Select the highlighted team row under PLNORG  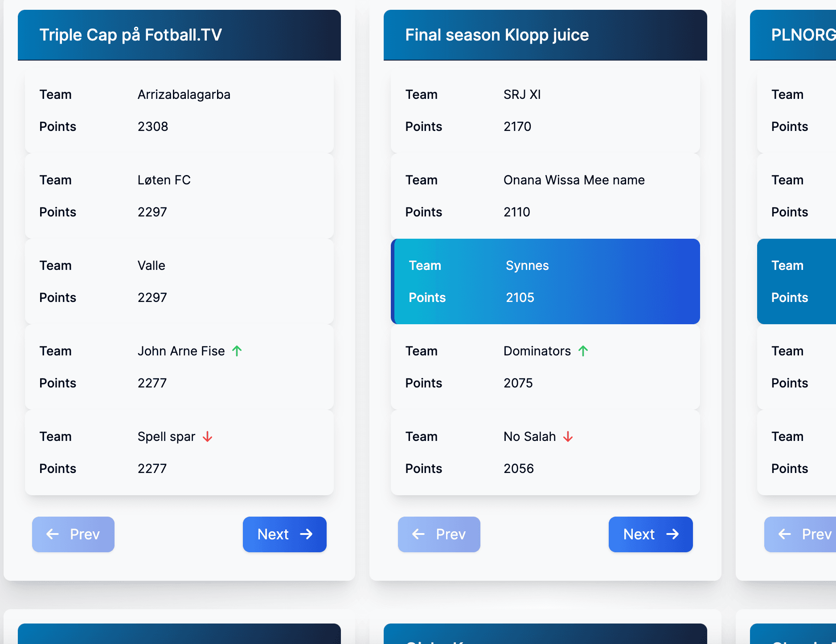point(802,281)
